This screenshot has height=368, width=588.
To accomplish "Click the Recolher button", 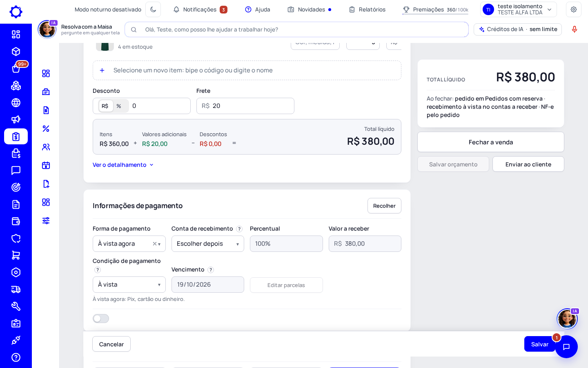I will (384, 206).
